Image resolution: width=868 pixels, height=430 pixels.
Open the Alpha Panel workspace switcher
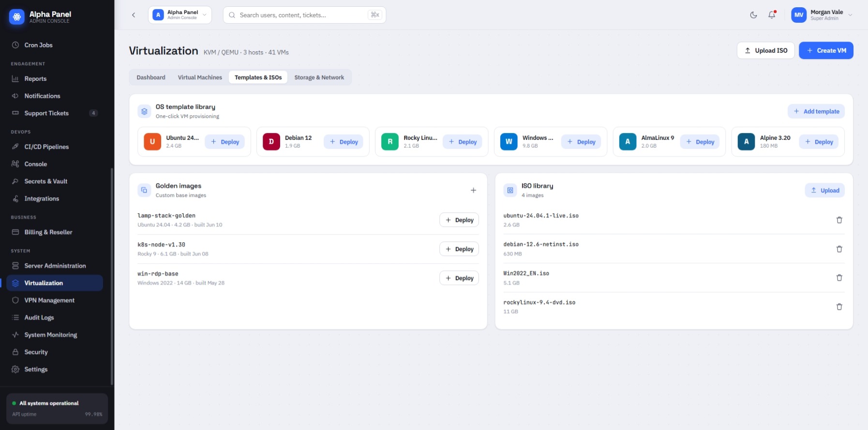(180, 15)
